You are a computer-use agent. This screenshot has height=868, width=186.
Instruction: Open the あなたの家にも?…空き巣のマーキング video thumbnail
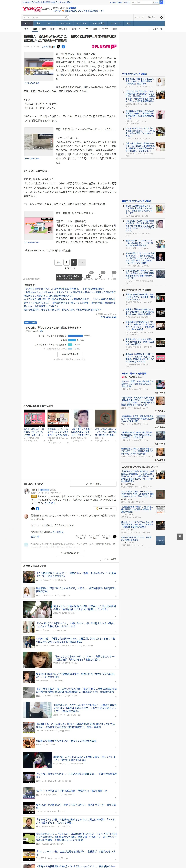point(34,419)
